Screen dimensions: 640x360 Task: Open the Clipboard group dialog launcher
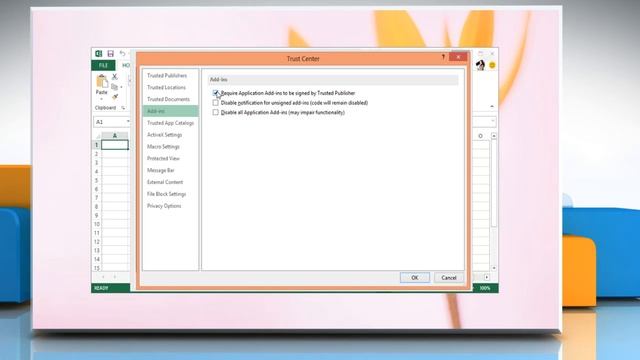pyautogui.click(x=123, y=108)
